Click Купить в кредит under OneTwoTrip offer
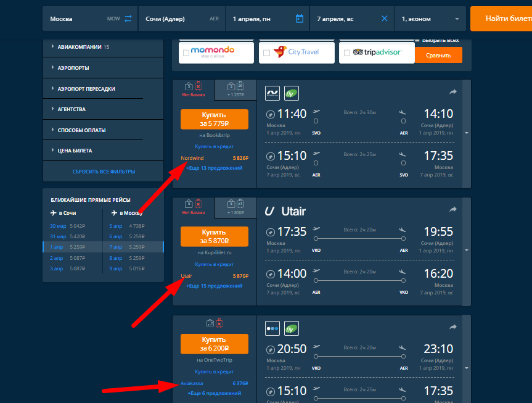Screen dimensions: 532x403 pos(214,372)
